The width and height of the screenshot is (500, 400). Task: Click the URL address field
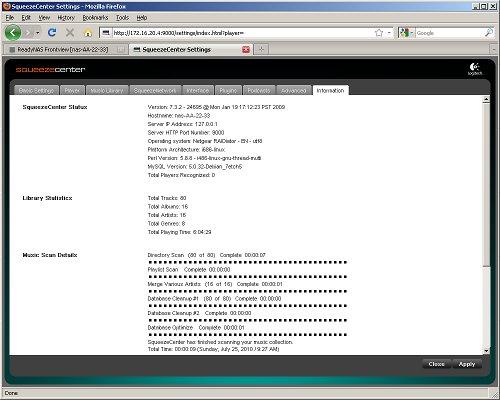coord(242,33)
